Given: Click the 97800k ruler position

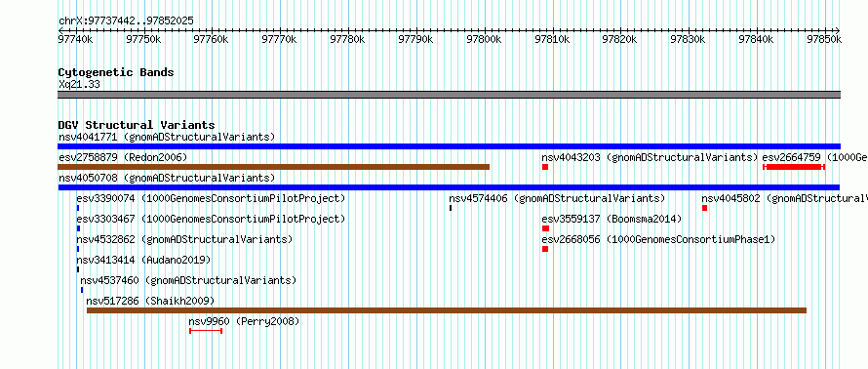Looking at the screenshot, I should click(x=484, y=39).
